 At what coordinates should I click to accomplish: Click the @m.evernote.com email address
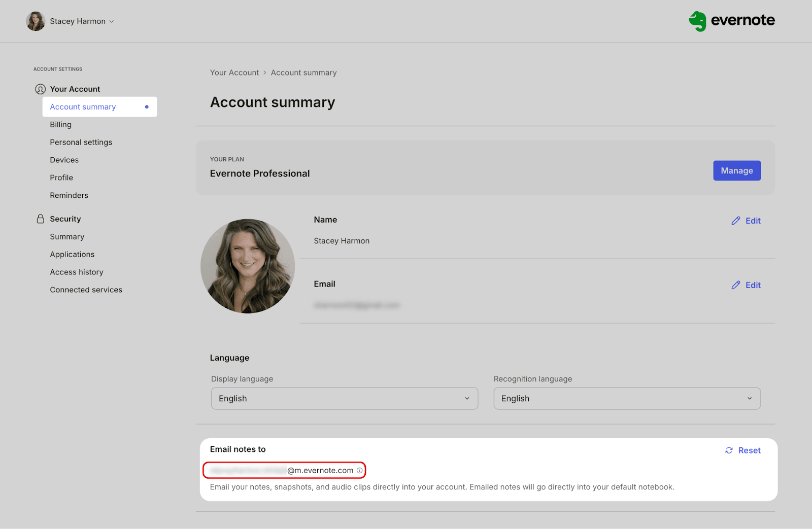click(282, 470)
